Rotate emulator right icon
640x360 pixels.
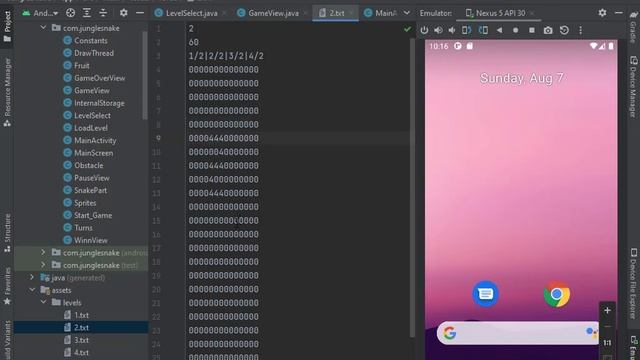pyautogui.click(x=483, y=30)
